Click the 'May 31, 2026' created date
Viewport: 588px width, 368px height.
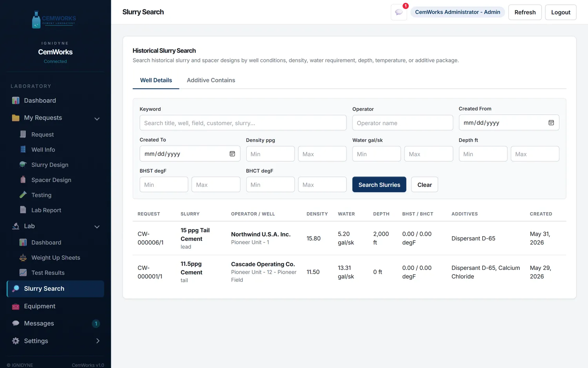[x=540, y=238]
